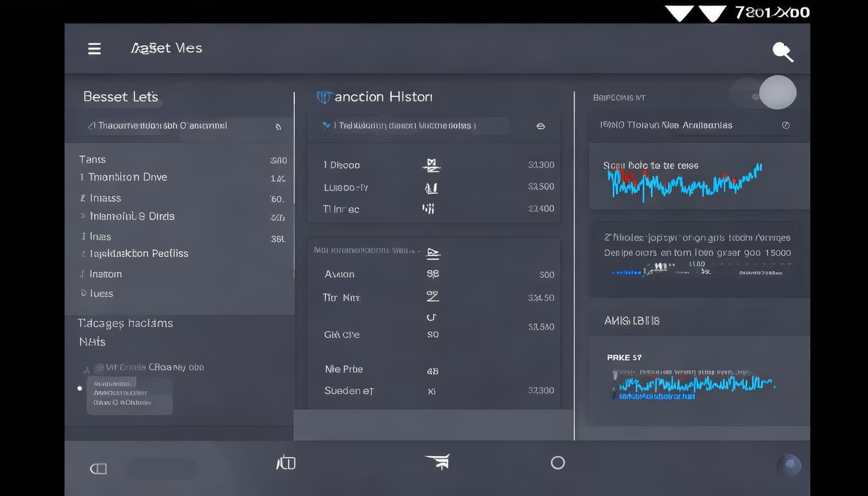Open the hamburger menu in the header

[94, 48]
